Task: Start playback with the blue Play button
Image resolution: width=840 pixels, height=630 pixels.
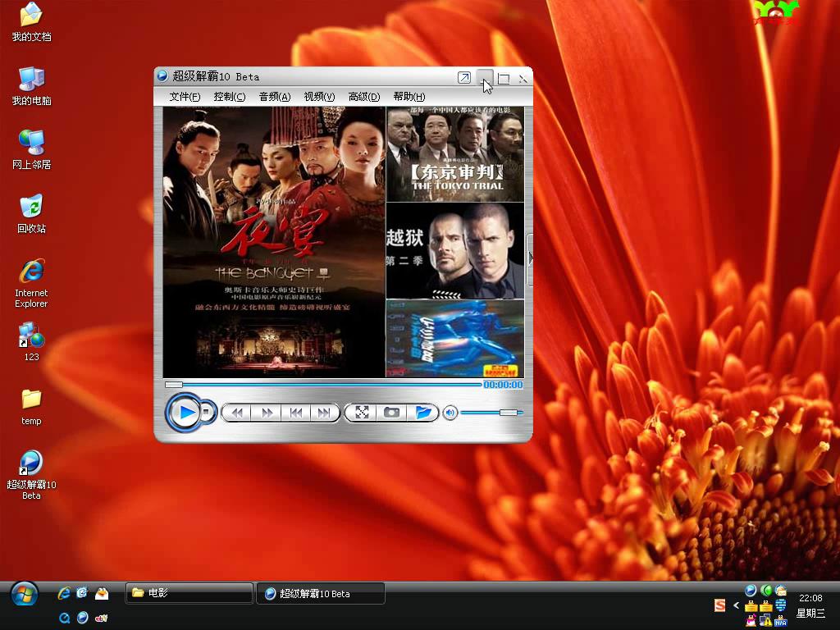Action: pyautogui.click(x=185, y=412)
